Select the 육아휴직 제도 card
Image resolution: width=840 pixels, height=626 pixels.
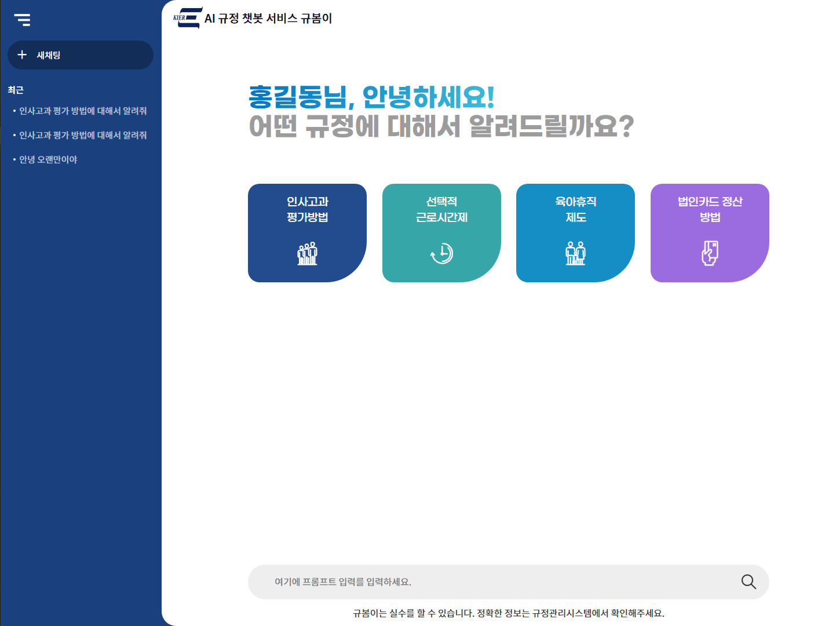575,233
